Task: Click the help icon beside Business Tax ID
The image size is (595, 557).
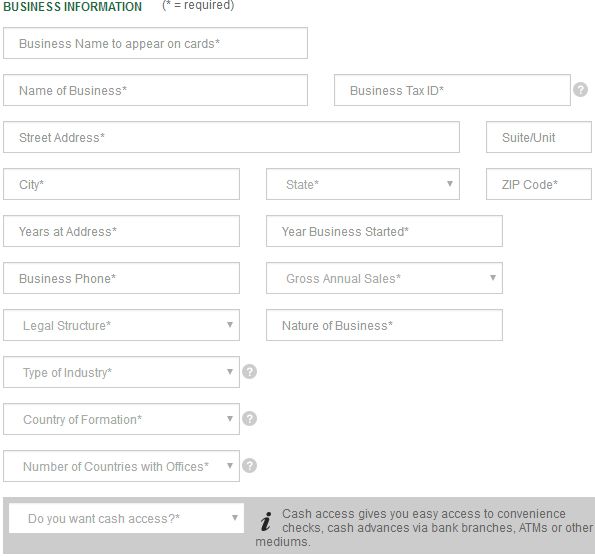Action: click(x=580, y=90)
